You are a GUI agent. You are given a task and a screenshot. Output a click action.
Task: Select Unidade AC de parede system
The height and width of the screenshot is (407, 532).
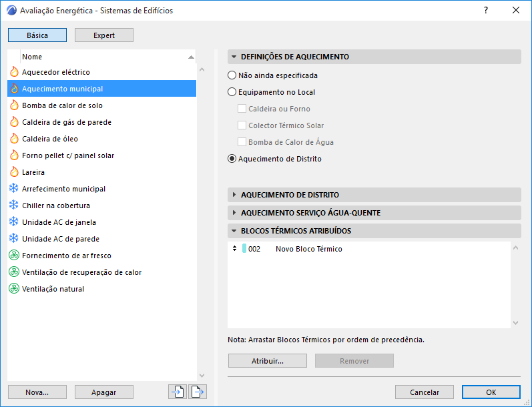pos(101,238)
